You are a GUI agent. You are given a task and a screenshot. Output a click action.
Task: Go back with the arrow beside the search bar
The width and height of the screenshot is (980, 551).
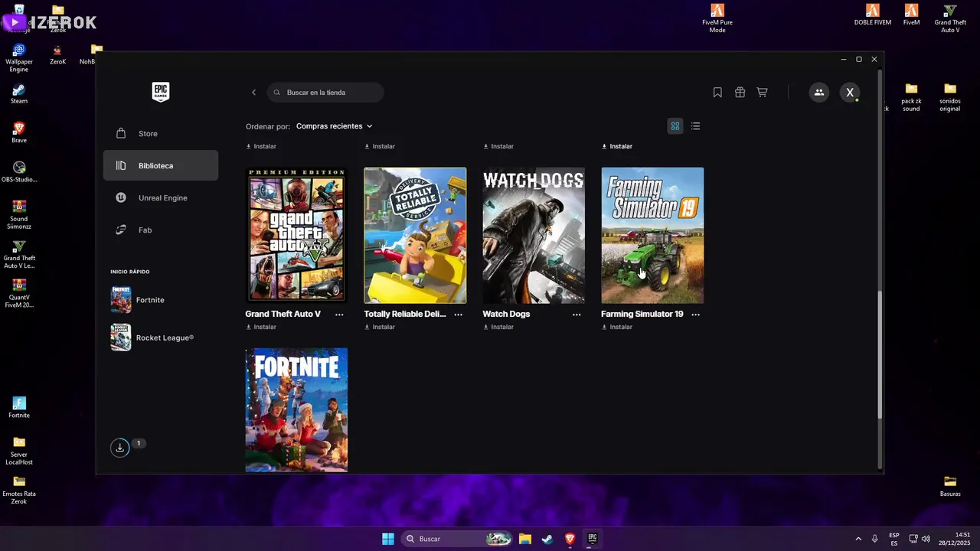point(253,93)
